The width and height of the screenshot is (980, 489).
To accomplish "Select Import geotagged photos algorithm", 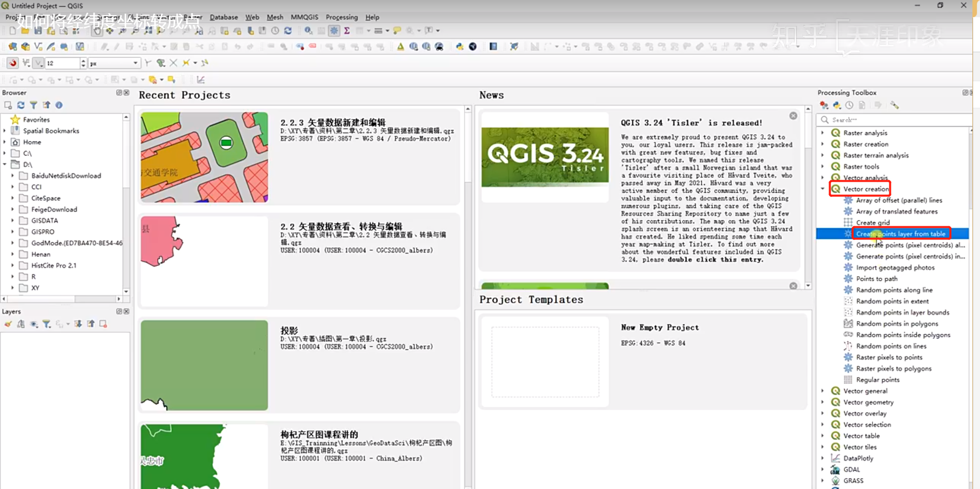I will point(895,267).
